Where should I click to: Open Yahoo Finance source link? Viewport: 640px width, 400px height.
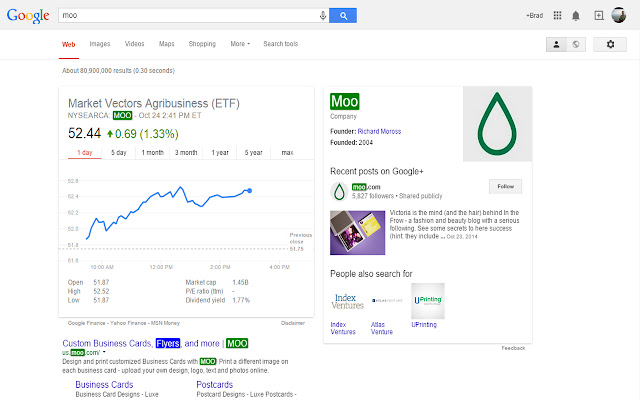(128, 323)
